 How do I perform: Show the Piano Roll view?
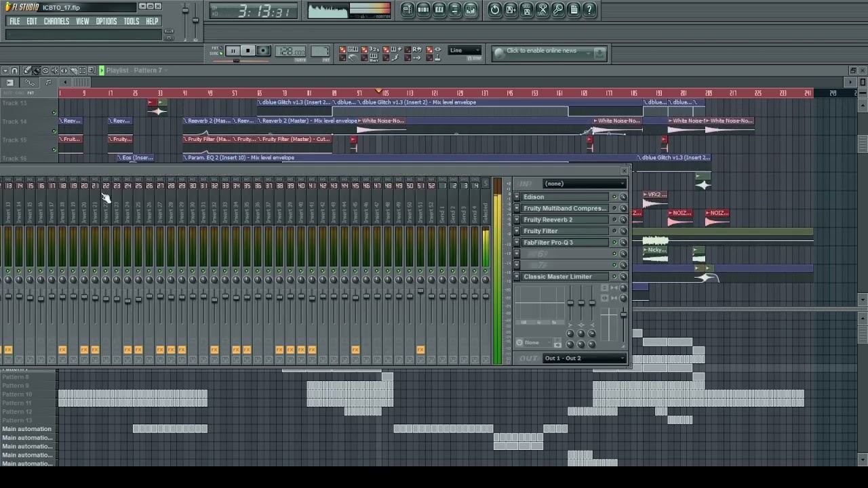click(x=439, y=9)
